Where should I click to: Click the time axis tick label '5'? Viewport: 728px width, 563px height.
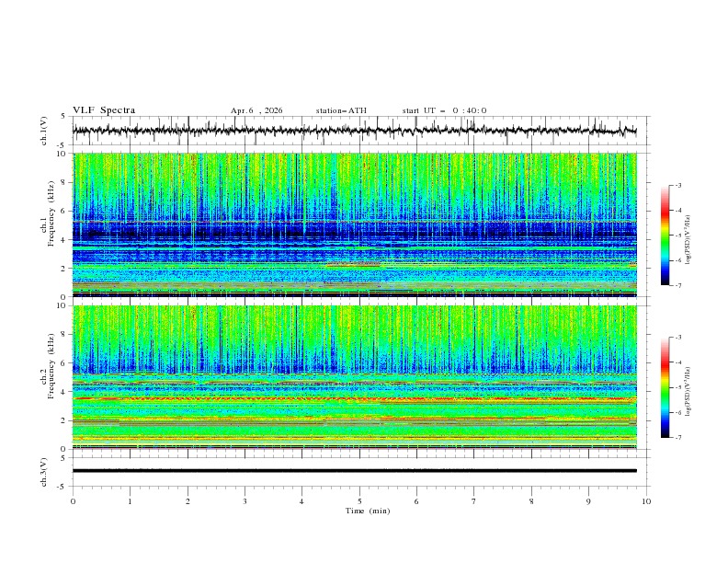(x=359, y=501)
